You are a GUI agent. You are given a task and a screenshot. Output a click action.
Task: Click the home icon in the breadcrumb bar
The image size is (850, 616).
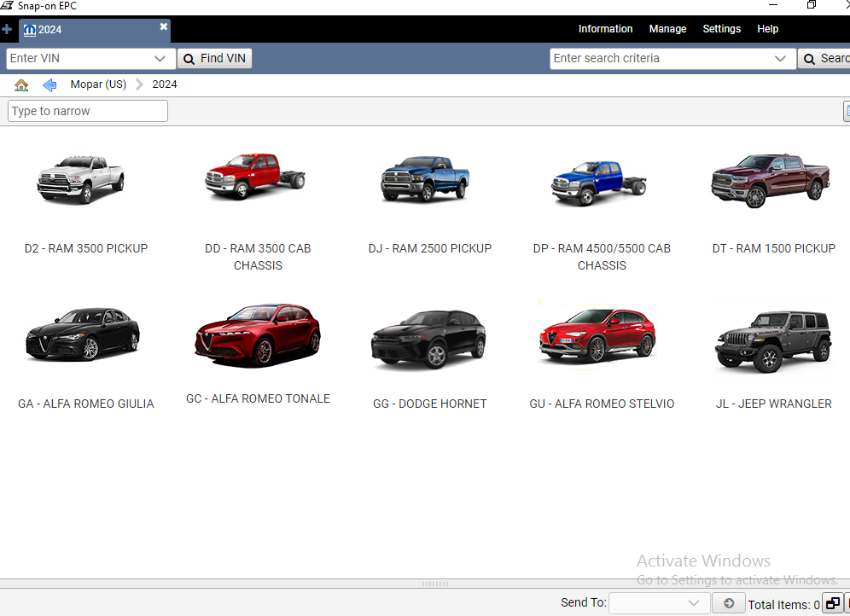click(x=20, y=84)
